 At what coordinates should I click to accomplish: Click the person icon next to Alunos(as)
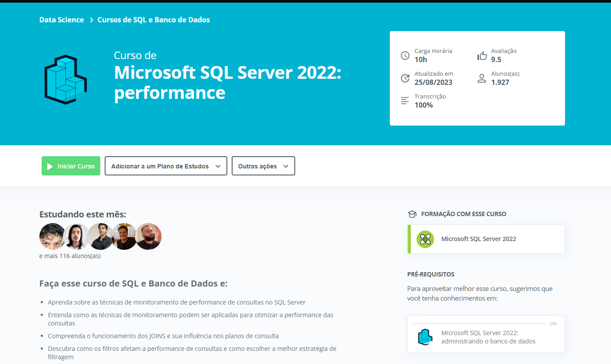(x=482, y=78)
